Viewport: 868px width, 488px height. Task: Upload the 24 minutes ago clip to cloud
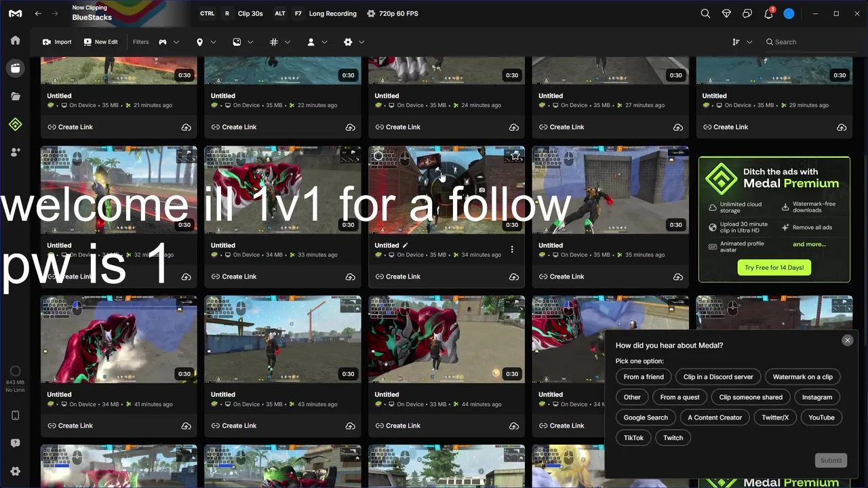tap(514, 127)
